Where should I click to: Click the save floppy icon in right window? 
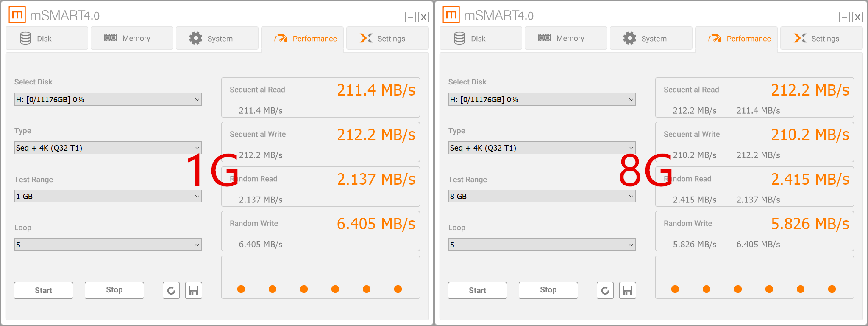tap(628, 290)
